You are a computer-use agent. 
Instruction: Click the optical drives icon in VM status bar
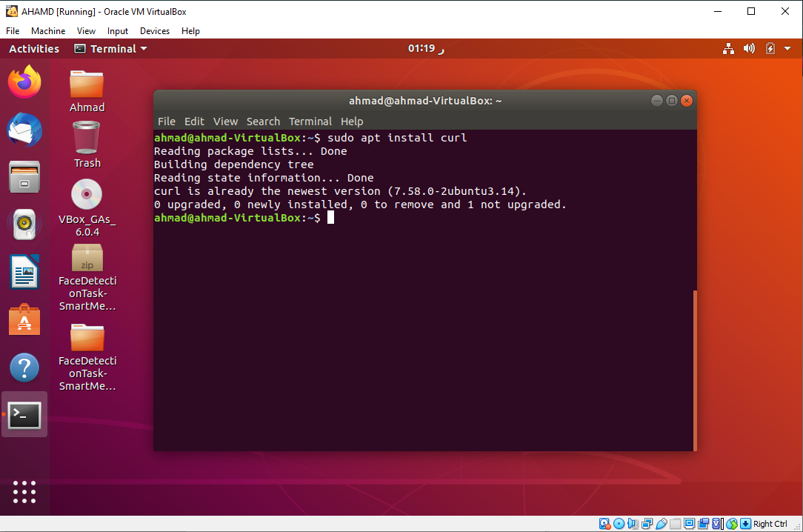618,523
